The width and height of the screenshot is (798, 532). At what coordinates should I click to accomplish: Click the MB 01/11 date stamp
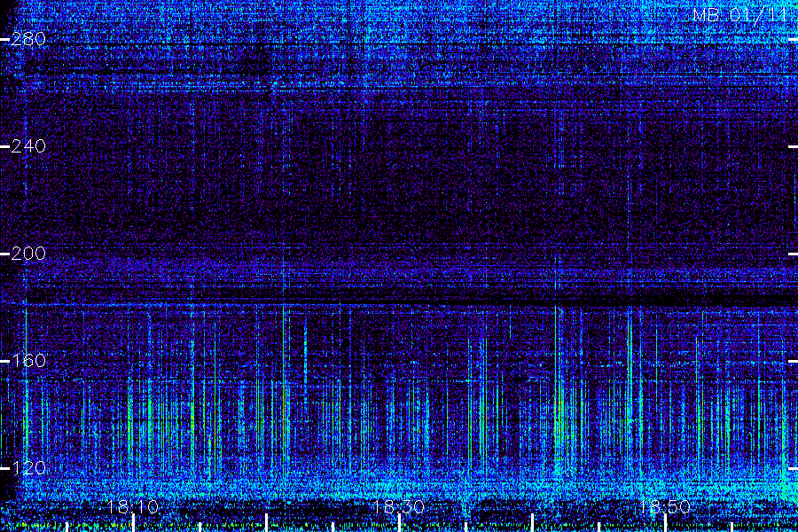tap(740, 15)
